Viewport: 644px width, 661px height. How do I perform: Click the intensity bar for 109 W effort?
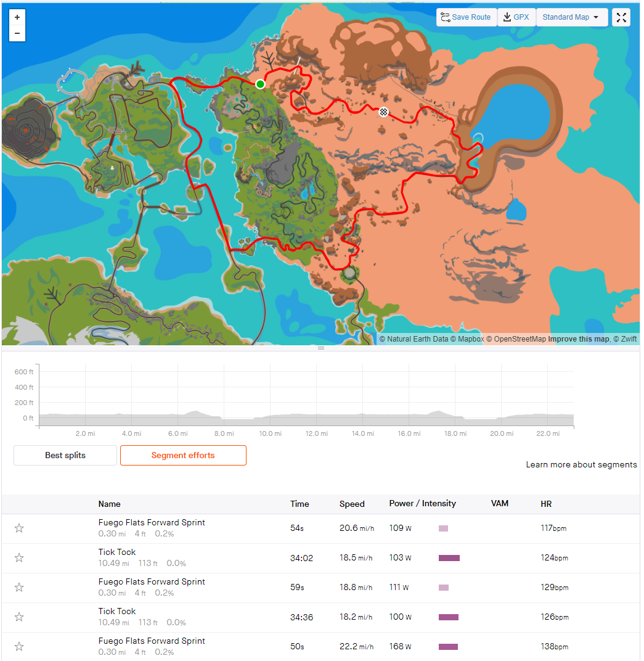pos(444,528)
